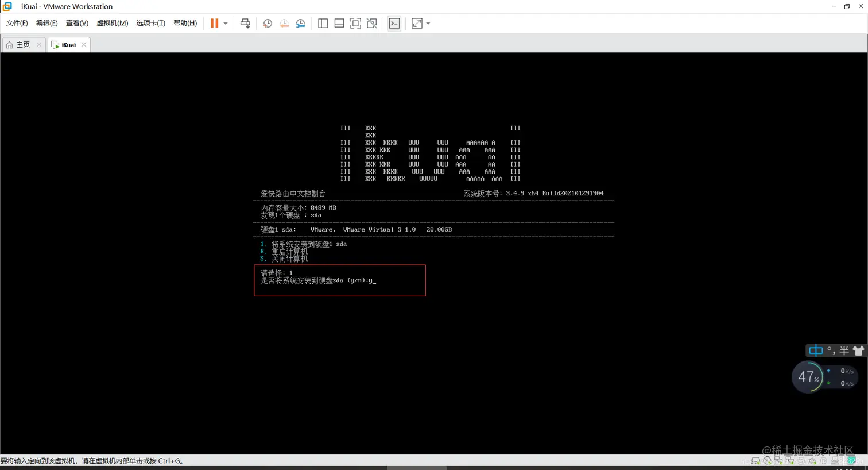Click the CD/DVD drive status bar icon
868x470 pixels.
click(767, 461)
